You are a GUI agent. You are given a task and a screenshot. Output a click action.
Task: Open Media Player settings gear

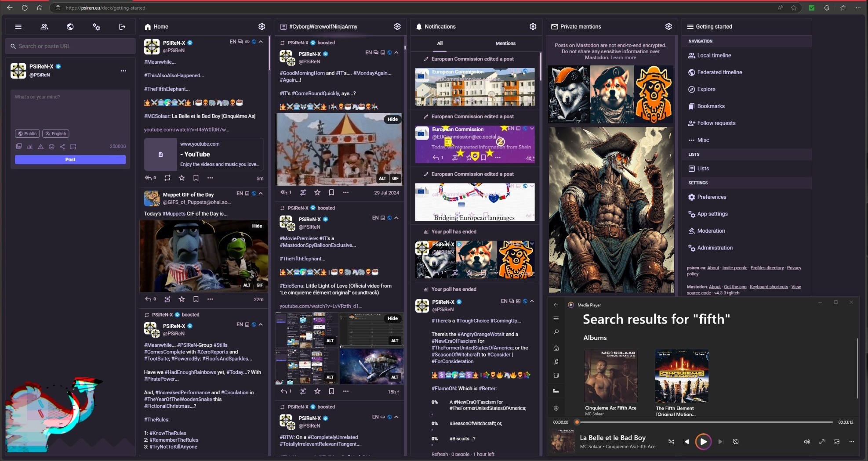pos(556,408)
